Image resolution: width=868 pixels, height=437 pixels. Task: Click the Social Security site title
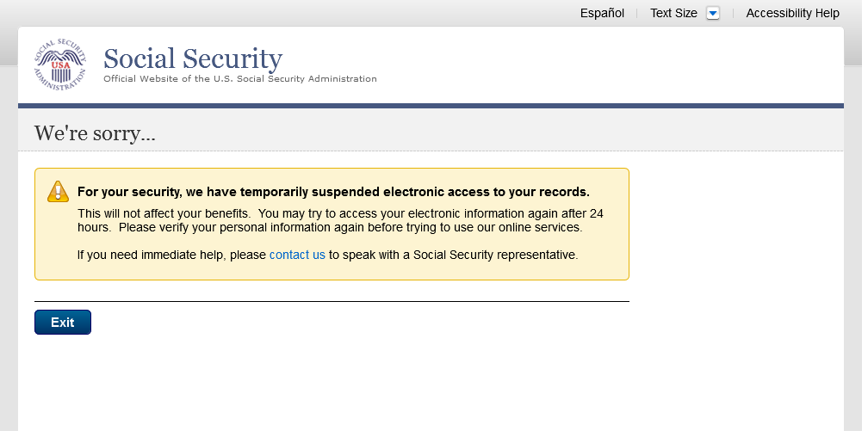pyautogui.click(x=192, y=58)
